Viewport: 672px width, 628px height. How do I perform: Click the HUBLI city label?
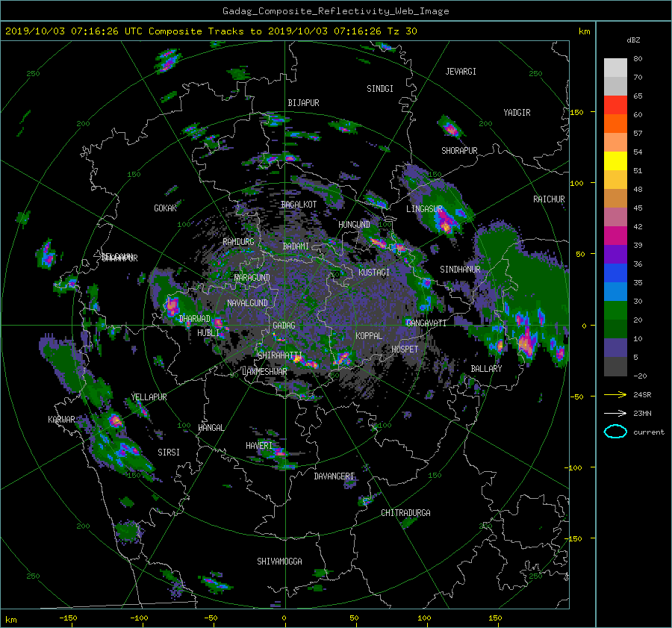(208, 333)
